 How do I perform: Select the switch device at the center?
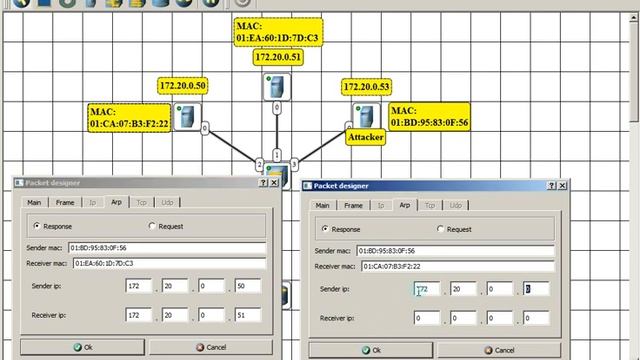pos(277,175)
